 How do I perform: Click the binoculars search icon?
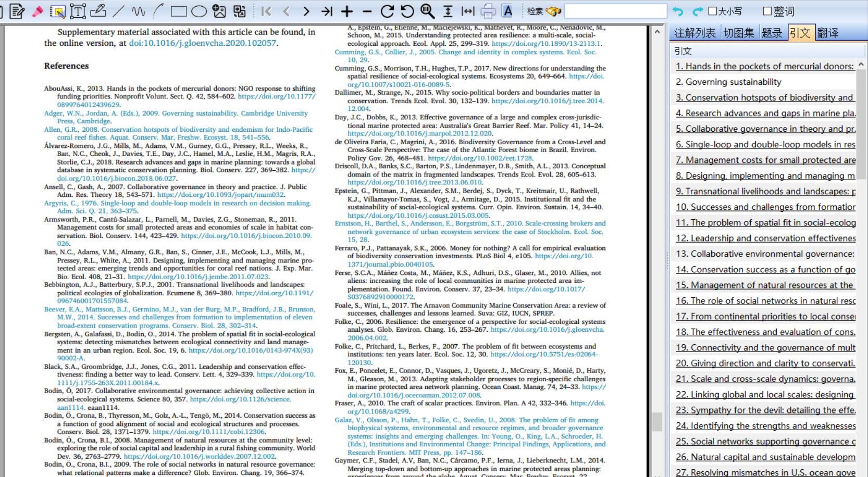tap(553, 11)
